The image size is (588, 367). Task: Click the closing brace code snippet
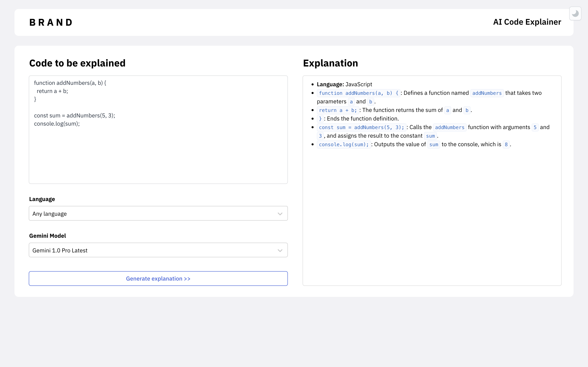[320, 119]
